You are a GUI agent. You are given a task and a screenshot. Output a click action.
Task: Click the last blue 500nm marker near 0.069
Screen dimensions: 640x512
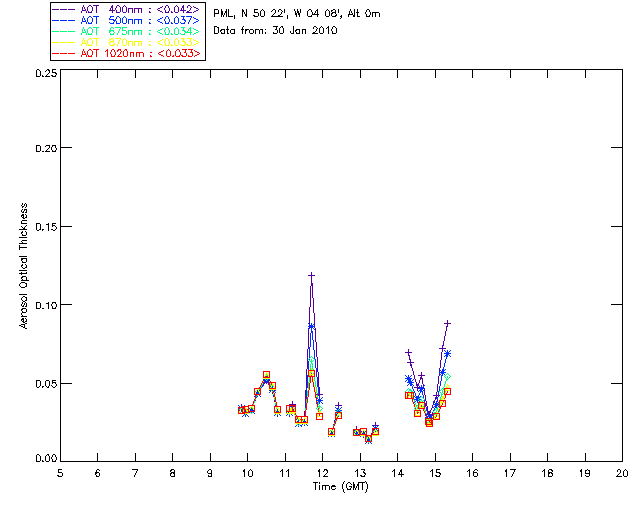pyautogui.click(x=447, y=354)
